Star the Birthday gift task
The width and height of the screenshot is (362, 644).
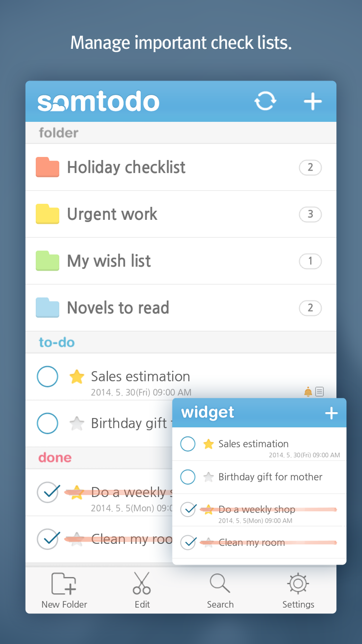[77, 423]
